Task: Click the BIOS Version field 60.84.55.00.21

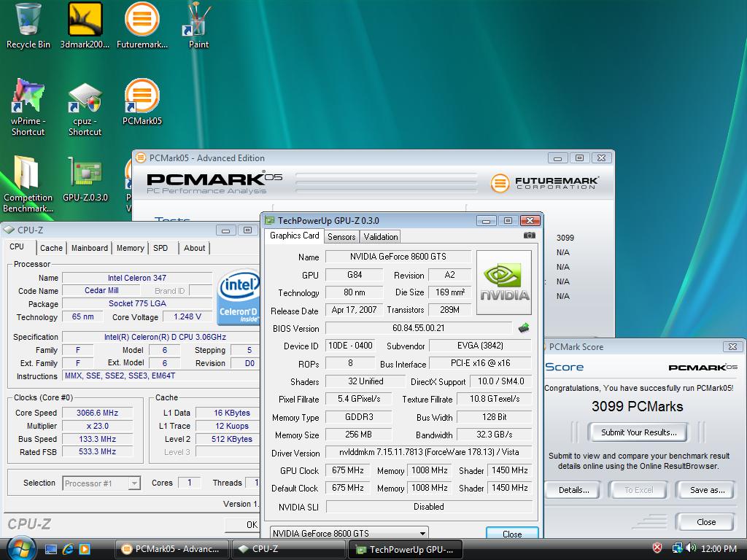Action: (x=418, y=328)
